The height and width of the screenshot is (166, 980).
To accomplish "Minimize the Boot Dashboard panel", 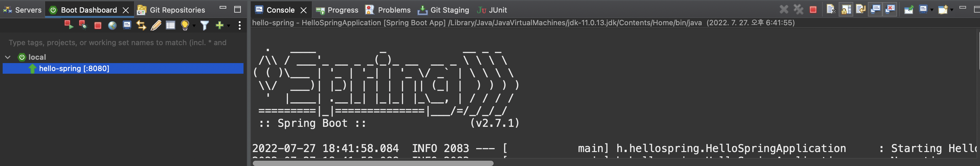I will point(223,8).
